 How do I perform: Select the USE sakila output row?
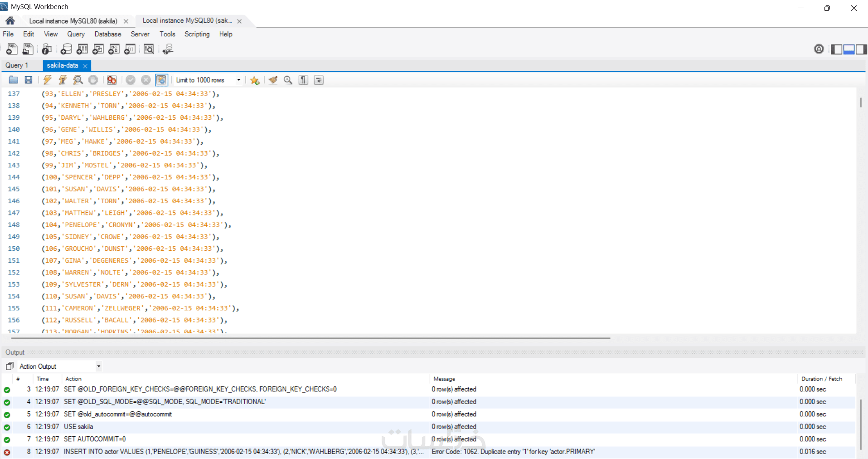point(428,427)
